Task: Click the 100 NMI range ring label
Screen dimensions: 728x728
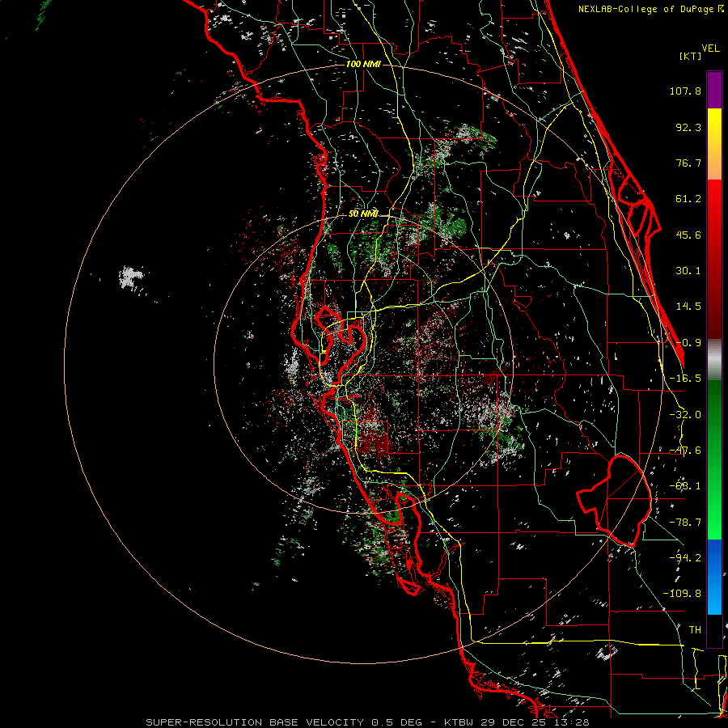Action: 363,64
